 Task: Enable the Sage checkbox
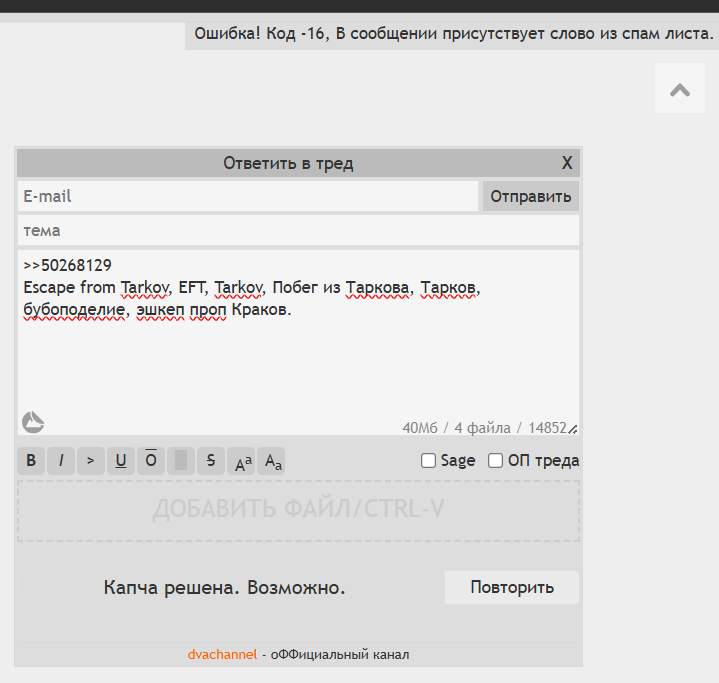(x=428, y=461)
